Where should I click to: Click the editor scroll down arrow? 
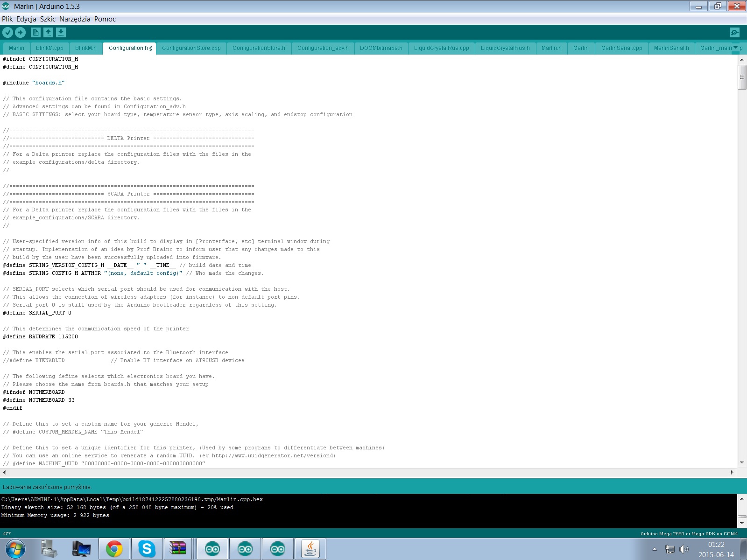pos(742,463)
